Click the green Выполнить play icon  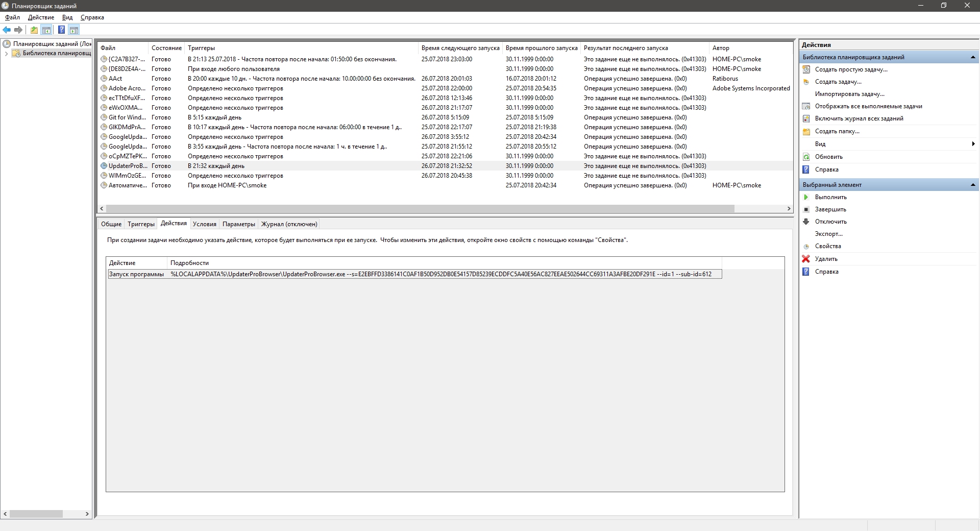(x=806, y=197)
